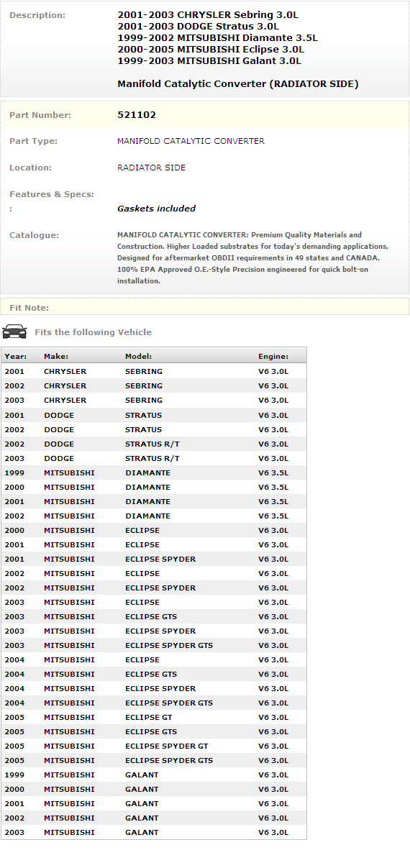Image resolution: width=410 pixels, height=868 pixels.
Task: Select the 2005 Eclipse Spyder GT row
Action: coord(154,746)
